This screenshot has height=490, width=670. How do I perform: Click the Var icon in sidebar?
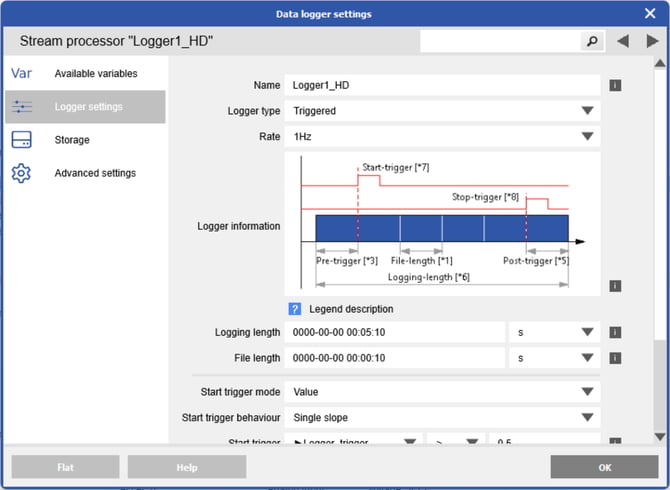click(21, 73)
